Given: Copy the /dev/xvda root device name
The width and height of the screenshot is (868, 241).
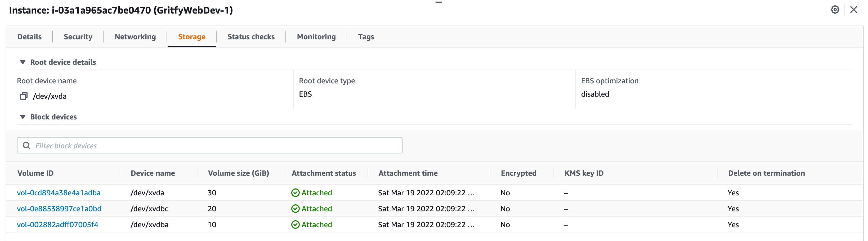Looking at the screenshot, I should coord(24,96).
